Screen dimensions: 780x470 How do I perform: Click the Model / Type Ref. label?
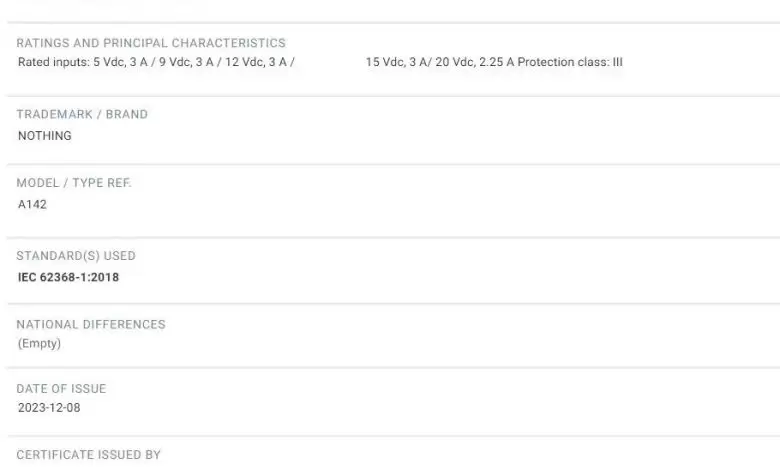click(x=74, y=183)
